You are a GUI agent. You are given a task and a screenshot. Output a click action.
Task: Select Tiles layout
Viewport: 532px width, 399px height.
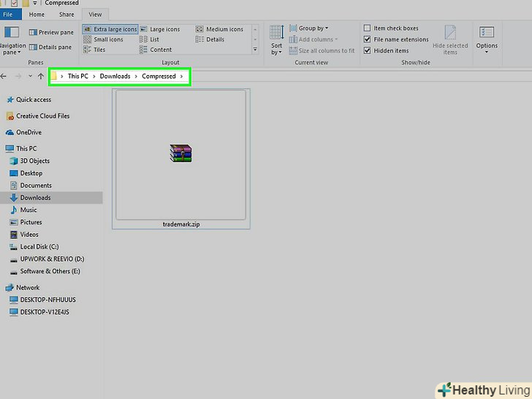point(95,50)
